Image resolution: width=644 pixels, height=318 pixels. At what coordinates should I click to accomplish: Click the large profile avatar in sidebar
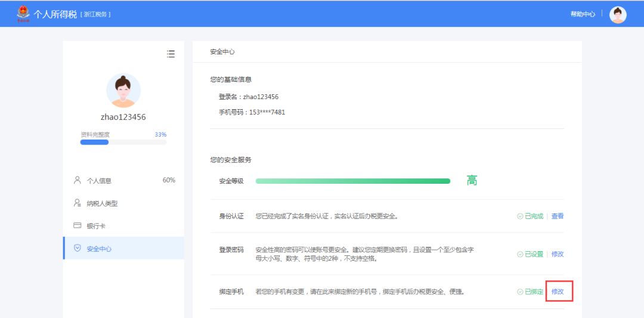coord(123,91)
